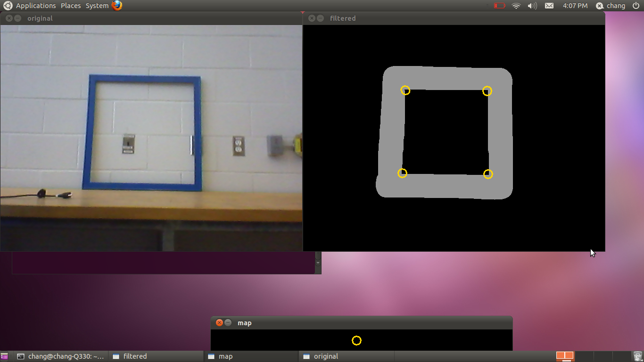The width and height of the screenshot is (644, 362).
Task: Open the Places menu
Action: 71,6
